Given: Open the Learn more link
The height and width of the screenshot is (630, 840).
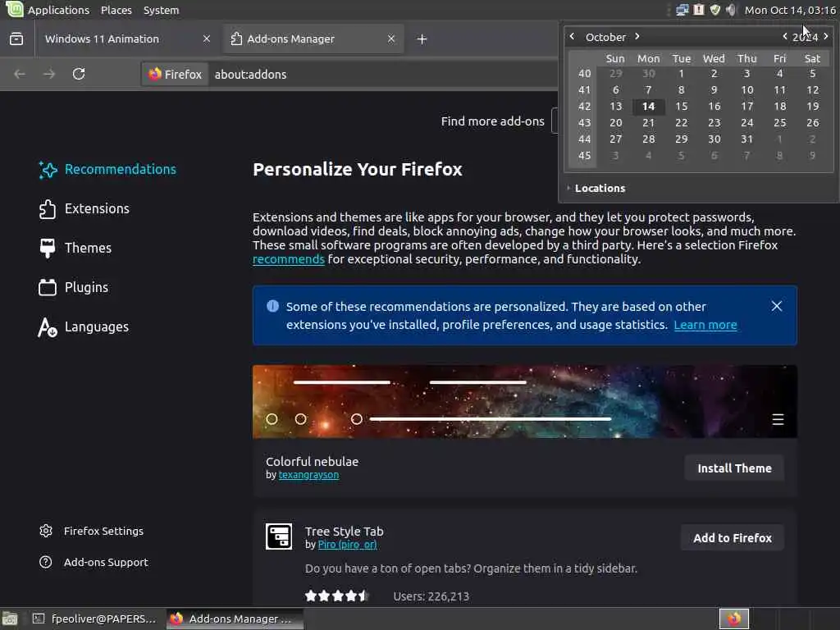Looking at the screenshot, I should pyautogui.click(x=705, y=325).
